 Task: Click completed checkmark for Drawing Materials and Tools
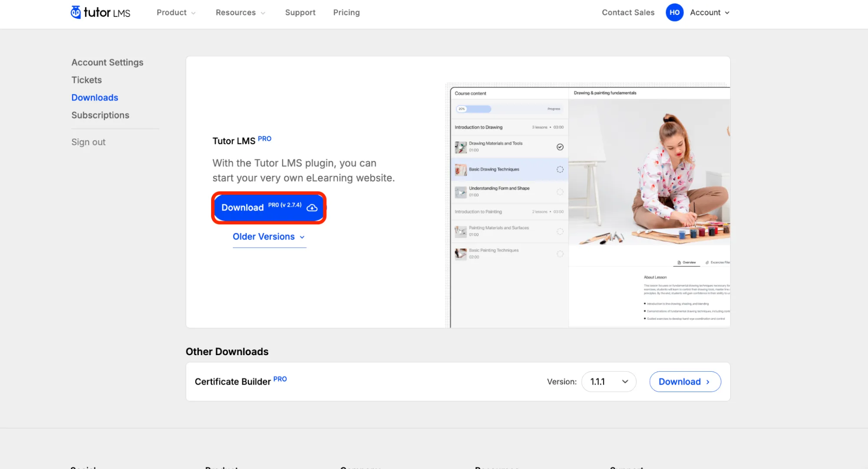[560, 147]
